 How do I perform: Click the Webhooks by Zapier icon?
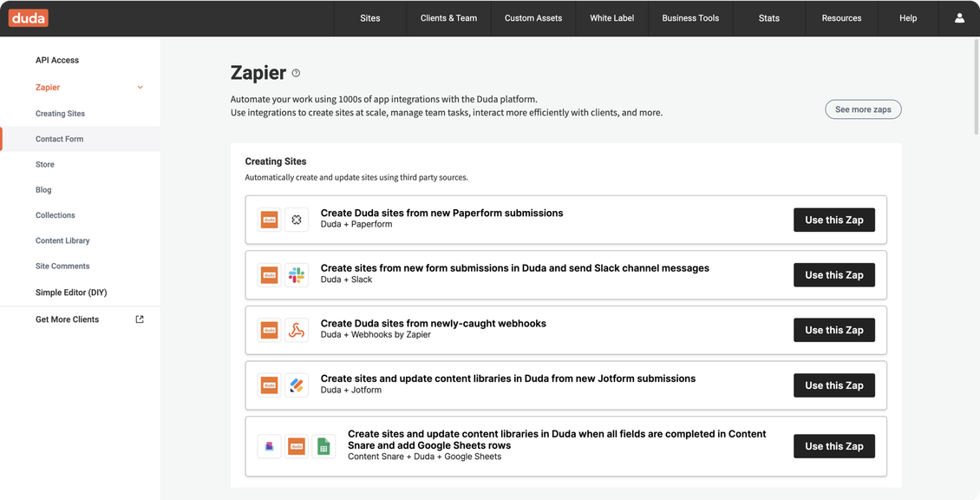pos(297,330)
